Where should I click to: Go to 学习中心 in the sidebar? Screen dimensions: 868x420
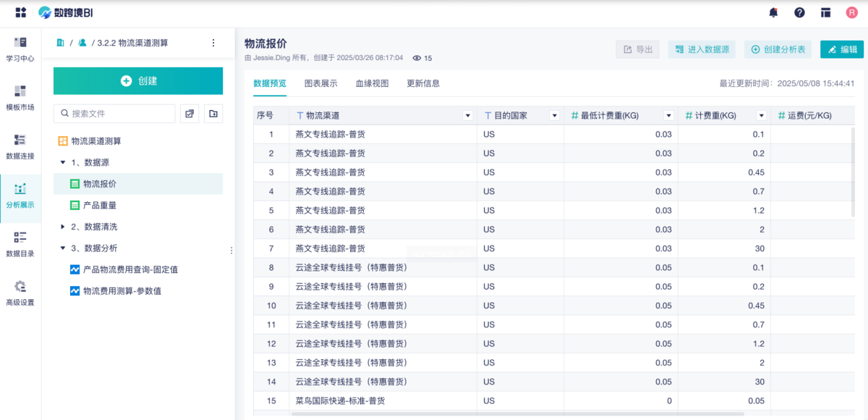pos(20,49)
